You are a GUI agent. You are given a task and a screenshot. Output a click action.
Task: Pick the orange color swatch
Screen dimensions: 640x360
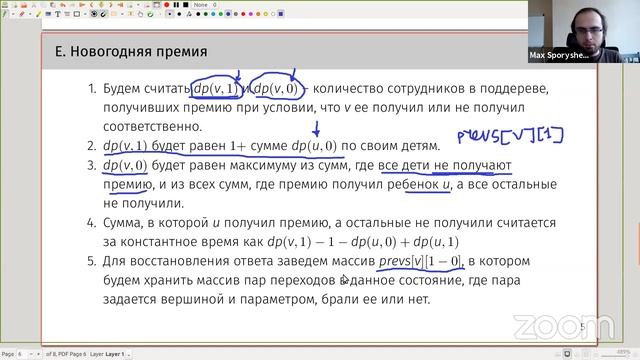(258, 14)
